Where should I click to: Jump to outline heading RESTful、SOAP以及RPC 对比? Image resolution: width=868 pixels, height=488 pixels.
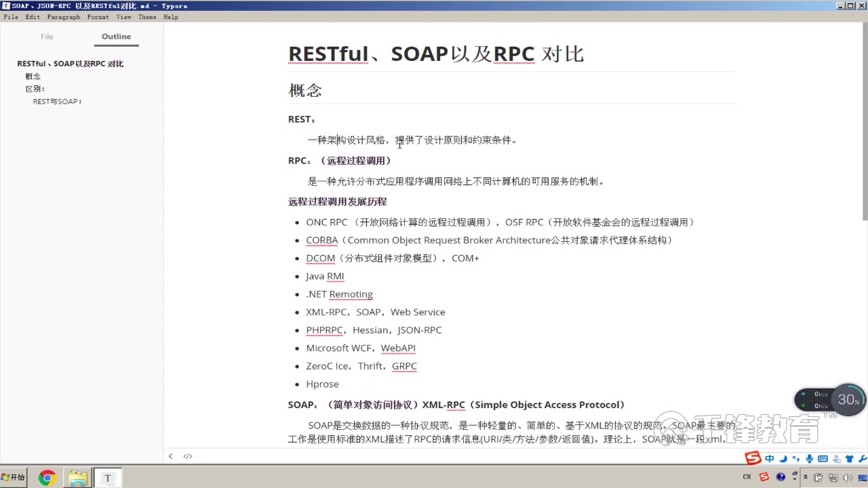click(70, 64)
